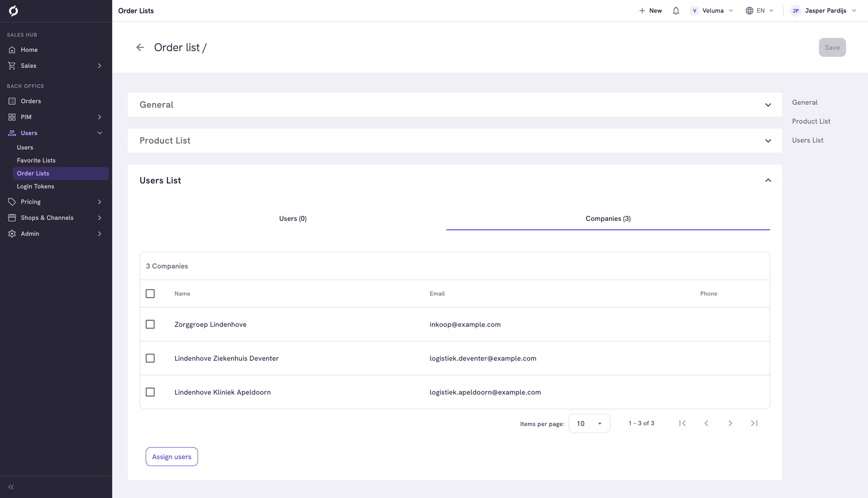The width and height of the screenshot is (868, 498).
Task: Jump to Product List anchor link
Action: [x=811, y=121]
